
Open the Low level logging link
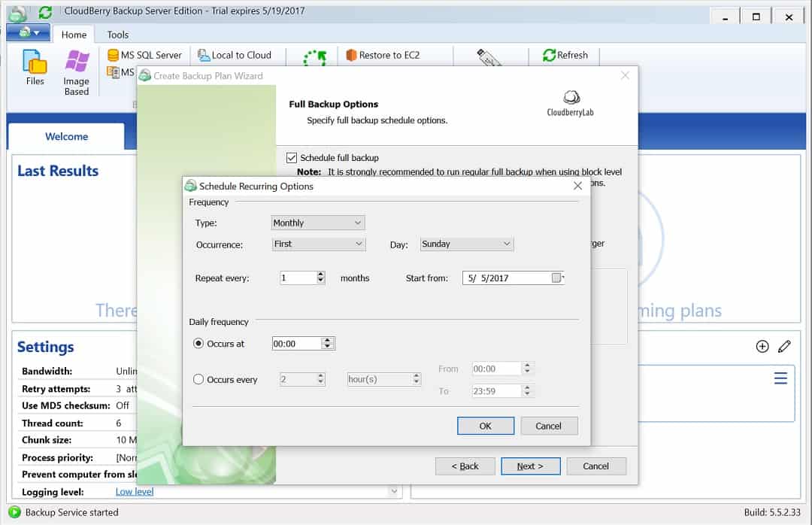click(135, 491)
